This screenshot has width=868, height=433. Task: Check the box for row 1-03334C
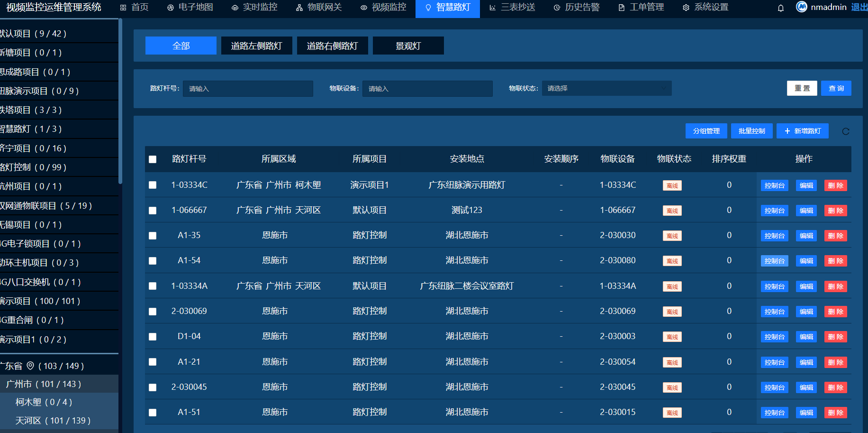pos(153,185)
